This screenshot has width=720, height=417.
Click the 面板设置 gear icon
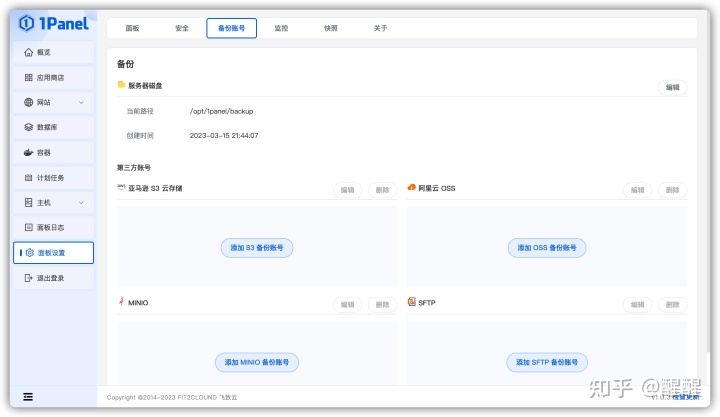30,253
